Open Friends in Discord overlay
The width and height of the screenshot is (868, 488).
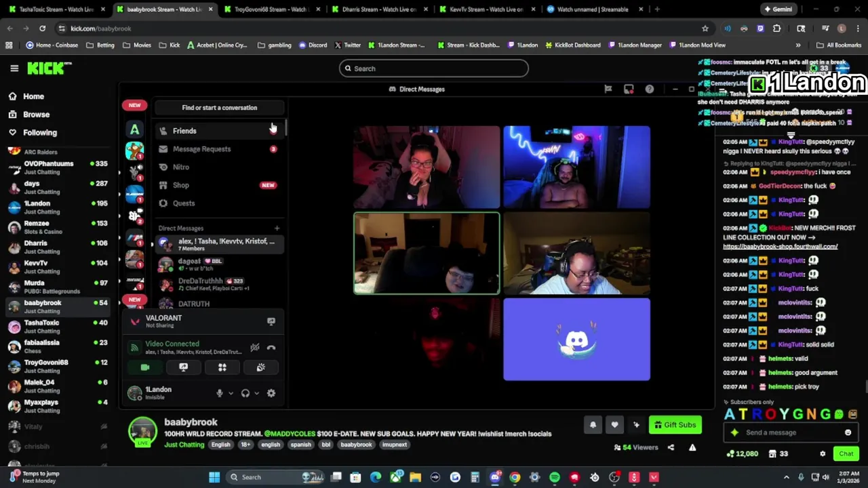point(218,131)
